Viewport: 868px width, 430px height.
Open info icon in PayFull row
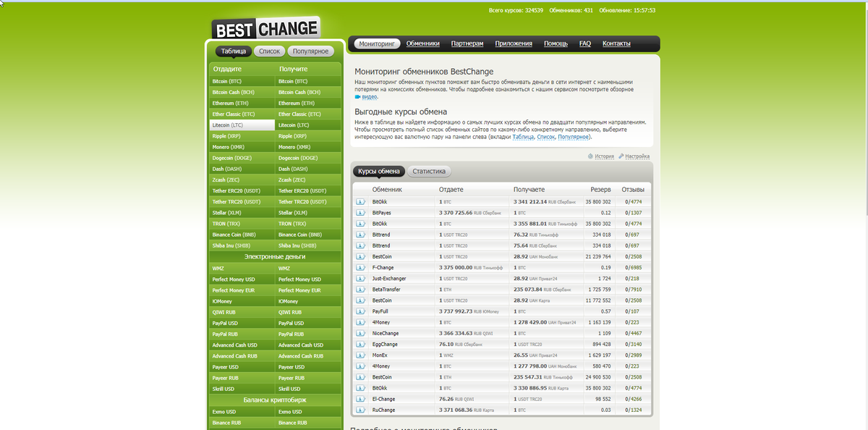(360, 311)
